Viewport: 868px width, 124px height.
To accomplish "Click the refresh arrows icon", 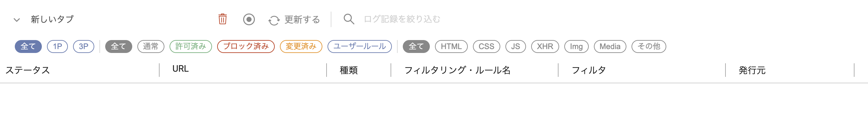I will 273,20.
